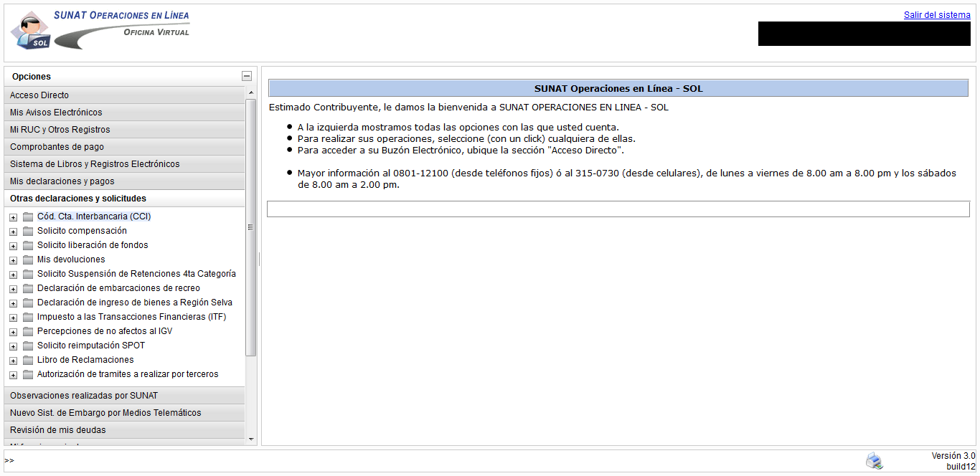Click the empty field below welcome message

coord(618,209)
